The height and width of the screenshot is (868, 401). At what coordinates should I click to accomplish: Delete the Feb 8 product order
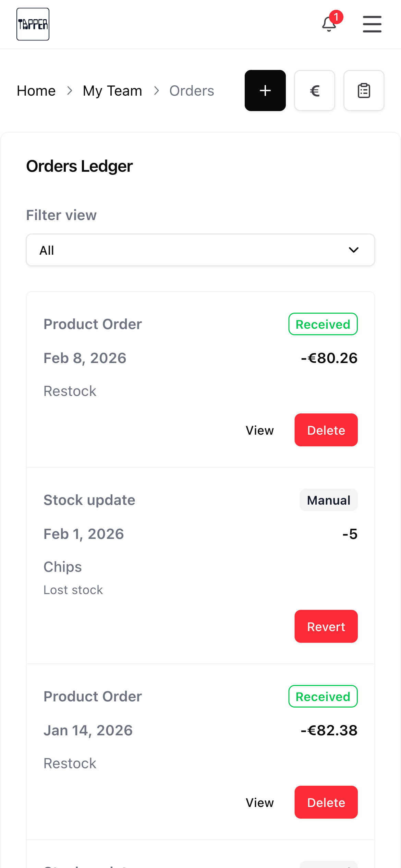[326, 430]
